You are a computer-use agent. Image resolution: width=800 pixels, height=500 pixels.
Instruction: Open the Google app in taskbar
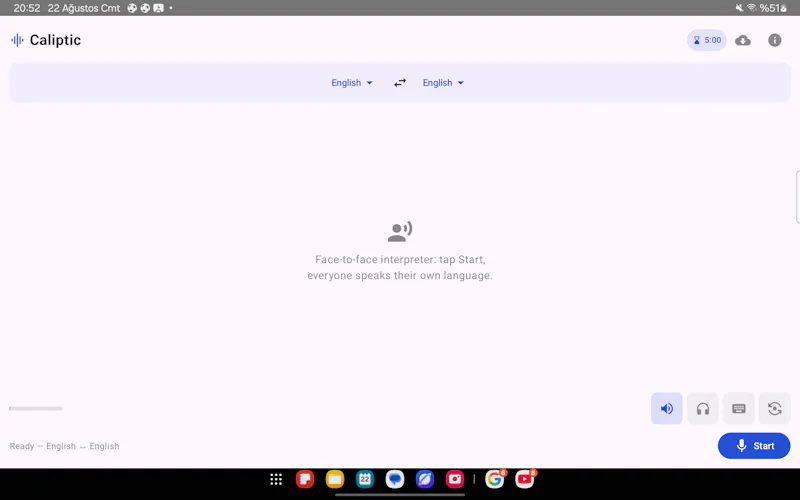click(494, 479)
